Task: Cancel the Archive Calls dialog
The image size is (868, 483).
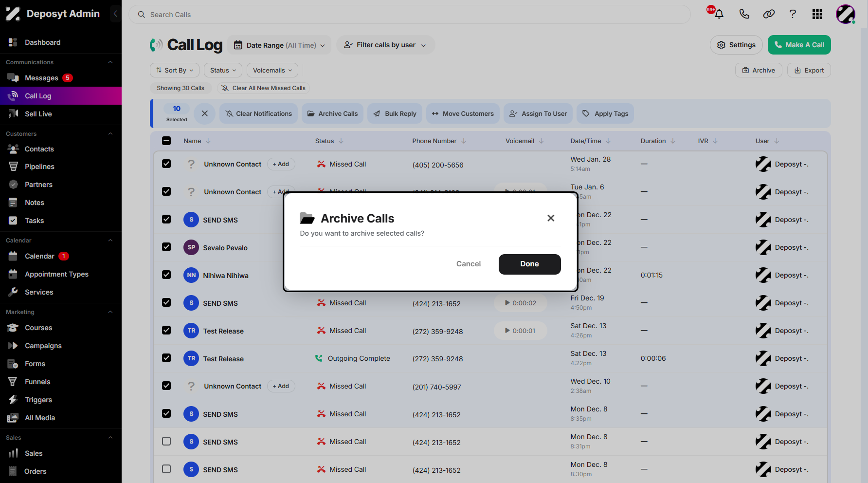Action: [x=469, y=264]
